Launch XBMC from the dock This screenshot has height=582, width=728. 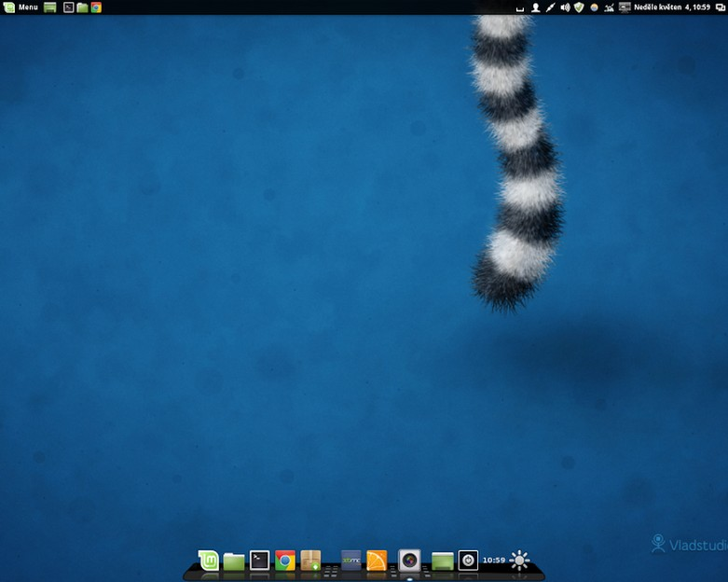point(351,561)
